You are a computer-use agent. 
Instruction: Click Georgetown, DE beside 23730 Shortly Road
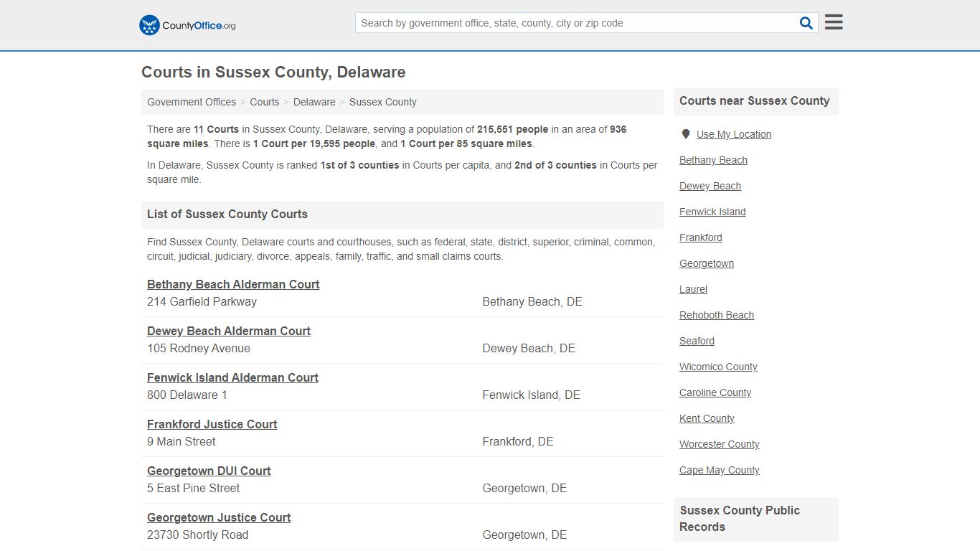(x=524, y=535)
